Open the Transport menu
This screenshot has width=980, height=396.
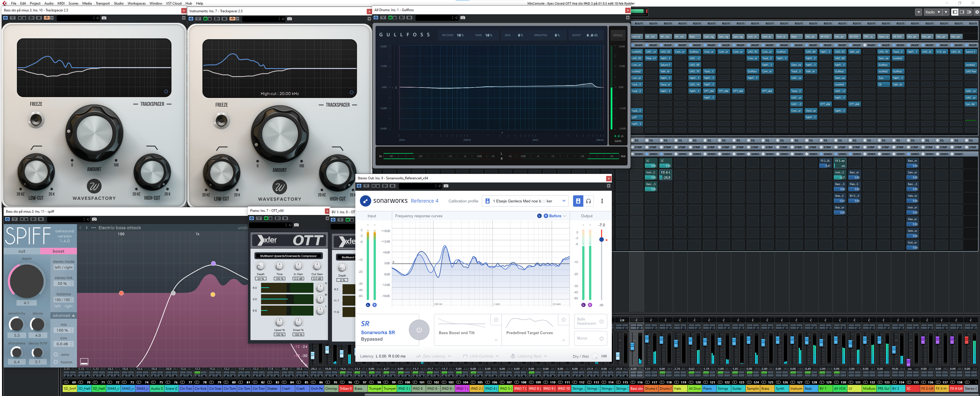point(102,3)
